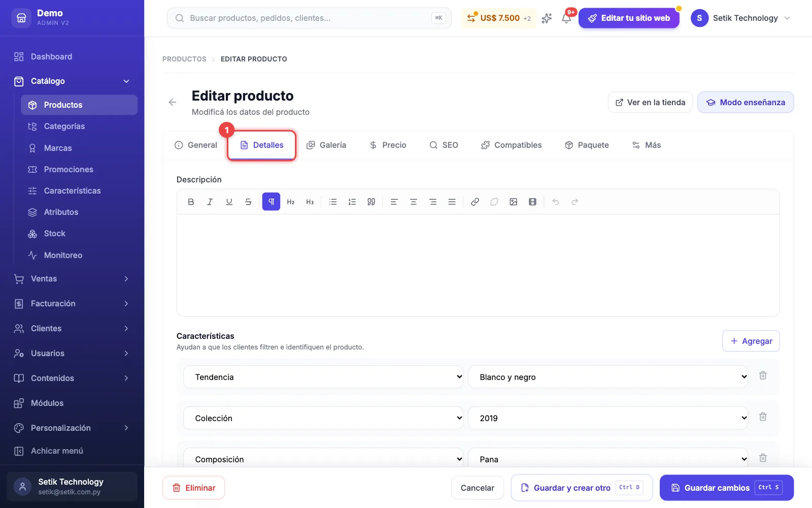Click the Eliminar button
This screenshot has width=812, height=508.
pos(193,488)
